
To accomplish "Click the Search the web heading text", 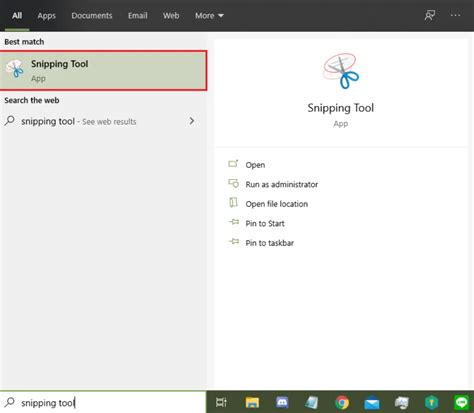I will [x=32, y=100].
